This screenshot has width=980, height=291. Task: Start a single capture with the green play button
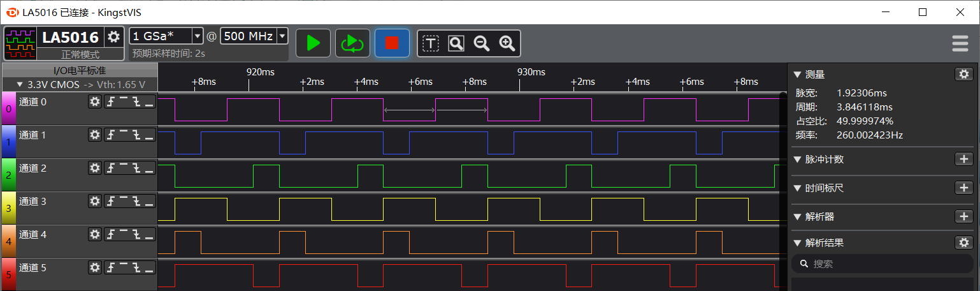(x=313, y=43)
